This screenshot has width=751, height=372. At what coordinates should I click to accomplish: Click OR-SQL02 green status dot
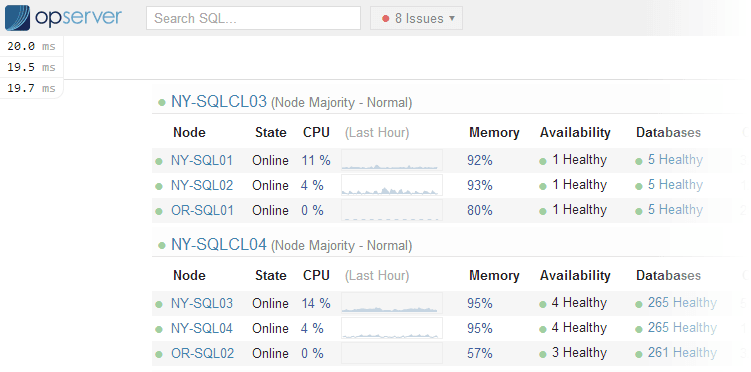click(159, 355)
